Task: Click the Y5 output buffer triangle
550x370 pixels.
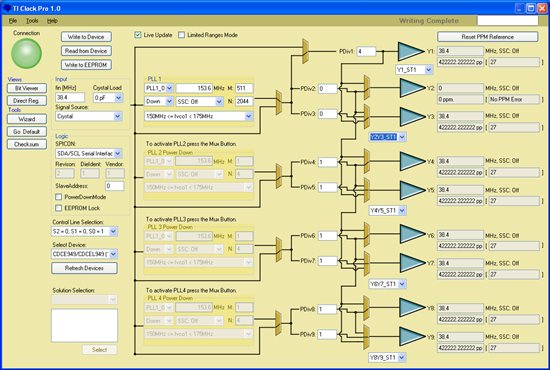Action: click(x=412, y=190)
